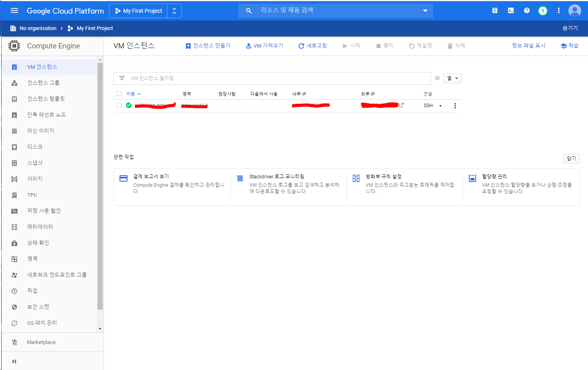
Task: Click the search magnifier icon
Action: 249,11
